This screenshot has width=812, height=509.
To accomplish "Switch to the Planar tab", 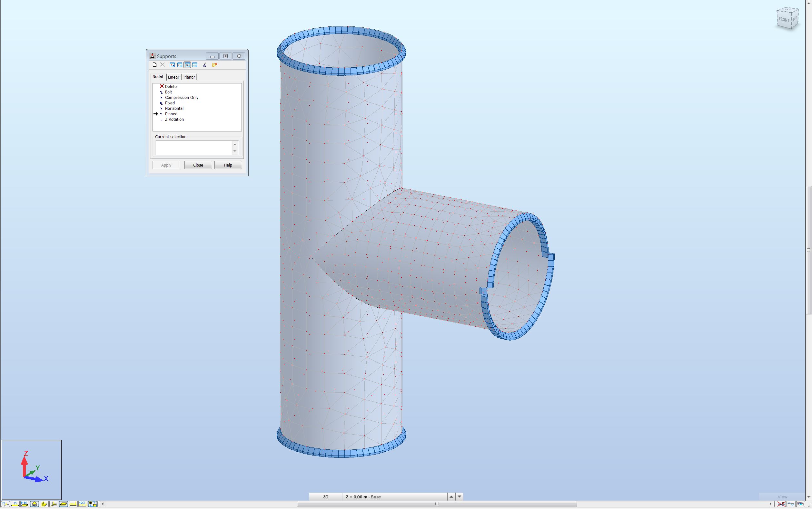I will [x=189, y=77].
